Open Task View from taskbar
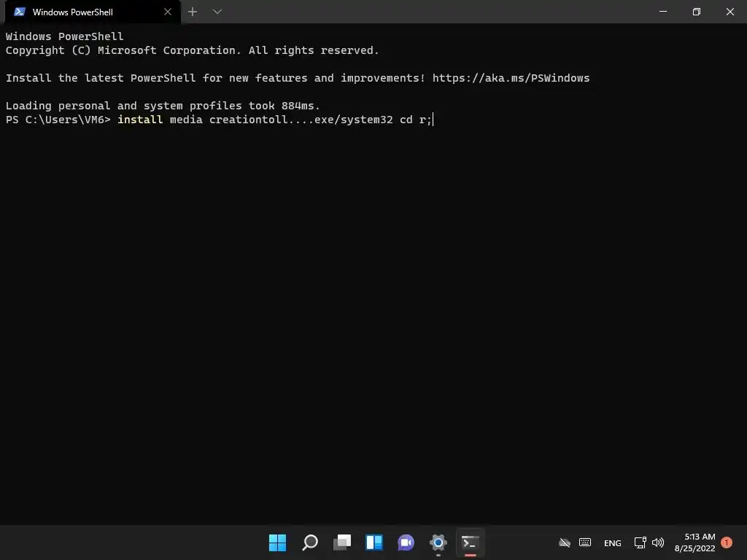 click(x=342, y=542)
